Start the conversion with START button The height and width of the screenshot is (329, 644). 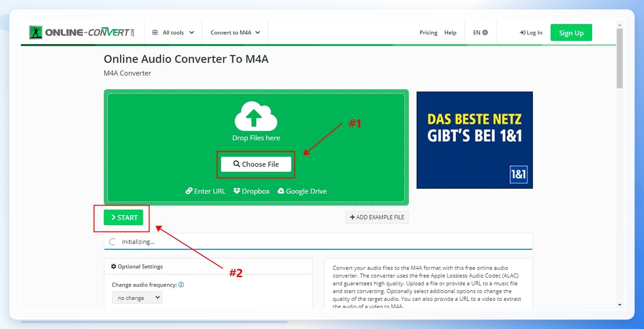[x=124, y=217]
